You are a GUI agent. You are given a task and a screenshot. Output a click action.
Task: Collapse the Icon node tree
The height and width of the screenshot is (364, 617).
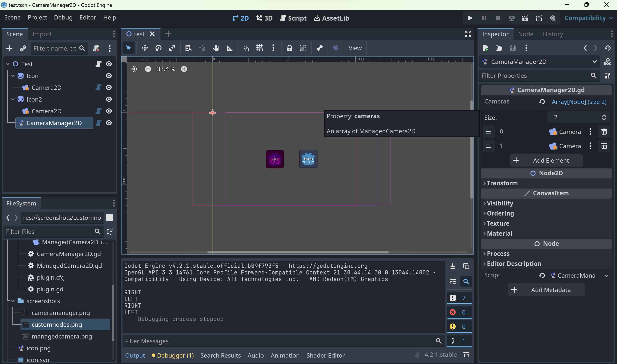(x=13, y=76)
